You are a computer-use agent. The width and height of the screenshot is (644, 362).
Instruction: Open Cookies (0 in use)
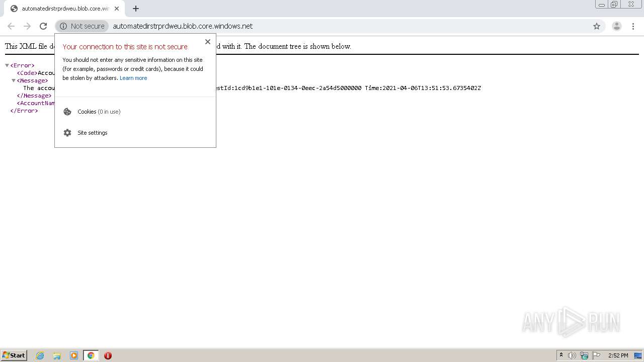pyautogui.click(x=99, y=112)
